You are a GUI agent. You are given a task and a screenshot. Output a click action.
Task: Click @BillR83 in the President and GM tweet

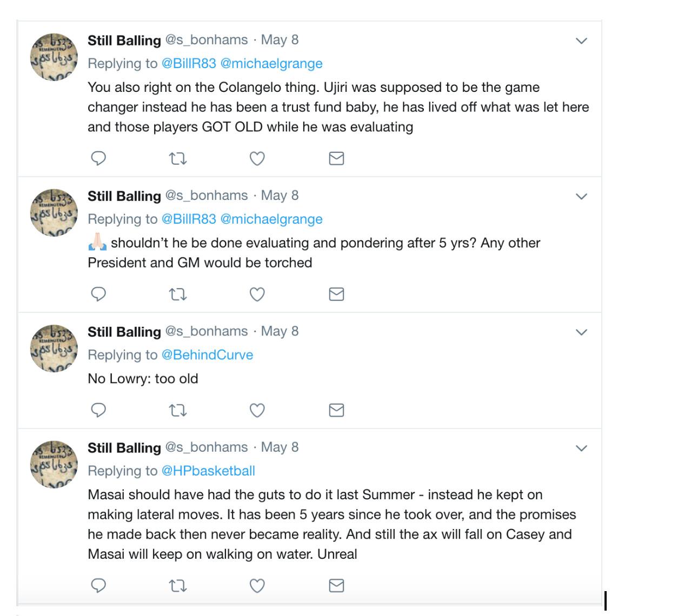point(189,219)
